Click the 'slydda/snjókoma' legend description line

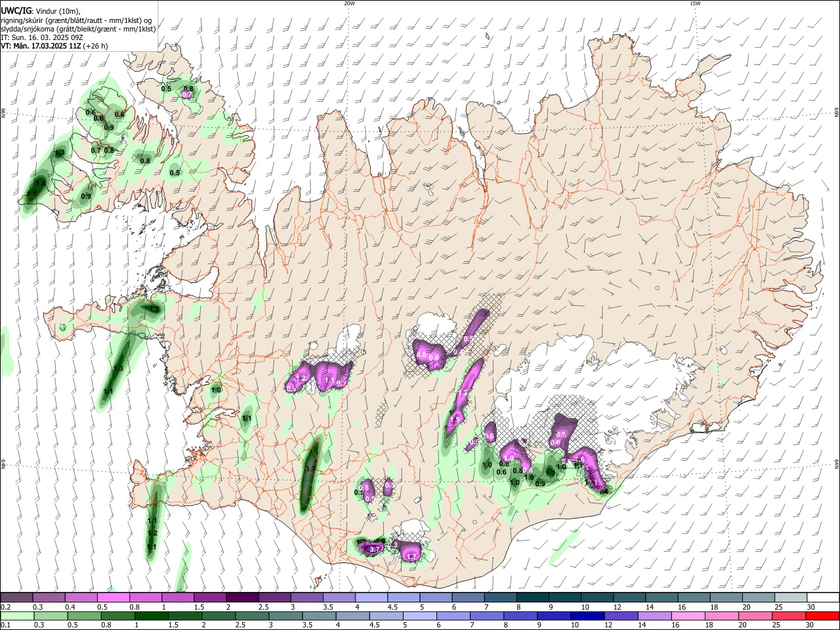[78, 29]
